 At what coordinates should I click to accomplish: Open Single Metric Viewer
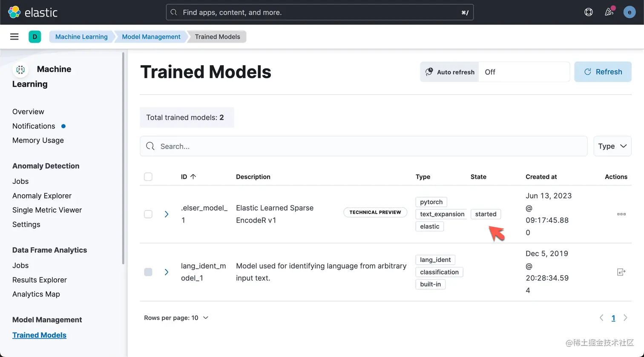coord(47,210)
